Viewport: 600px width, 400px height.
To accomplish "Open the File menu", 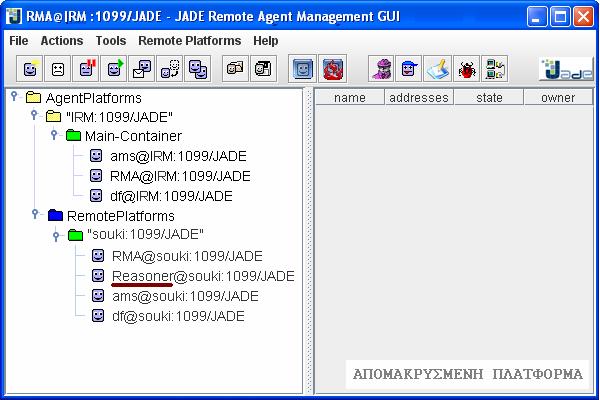I will [19, 41].
